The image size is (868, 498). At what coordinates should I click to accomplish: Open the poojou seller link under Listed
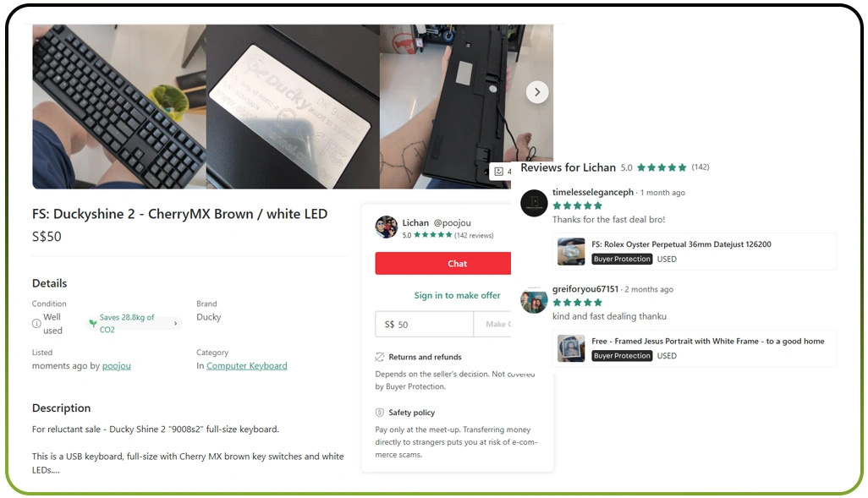(116, 366)
